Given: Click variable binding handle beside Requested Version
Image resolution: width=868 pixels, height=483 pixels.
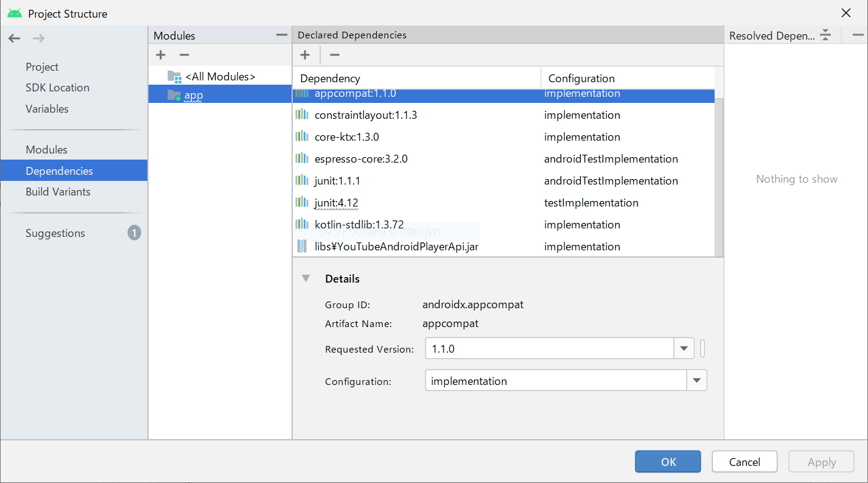Looking at the screenshot, I should [702, 349].
